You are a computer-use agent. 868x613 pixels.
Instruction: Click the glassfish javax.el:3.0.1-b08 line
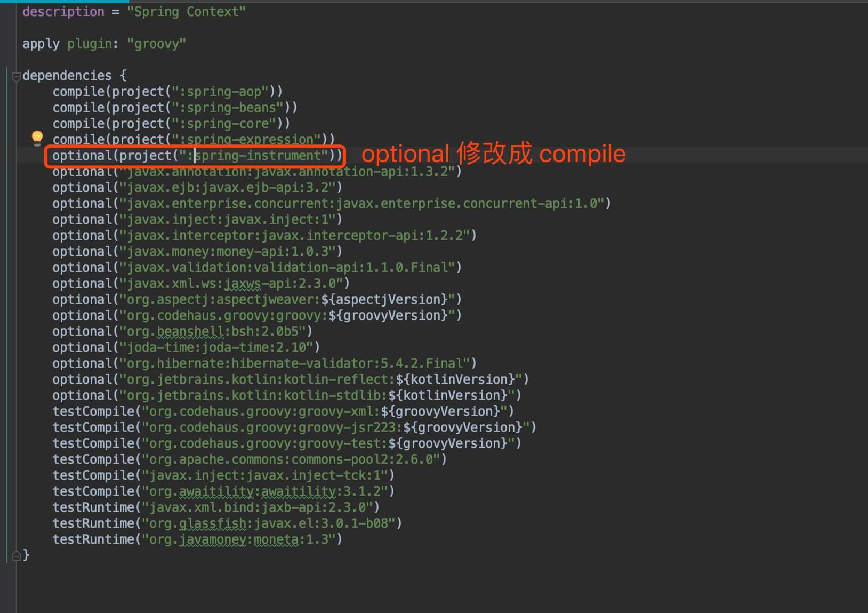tap(227, 523)
